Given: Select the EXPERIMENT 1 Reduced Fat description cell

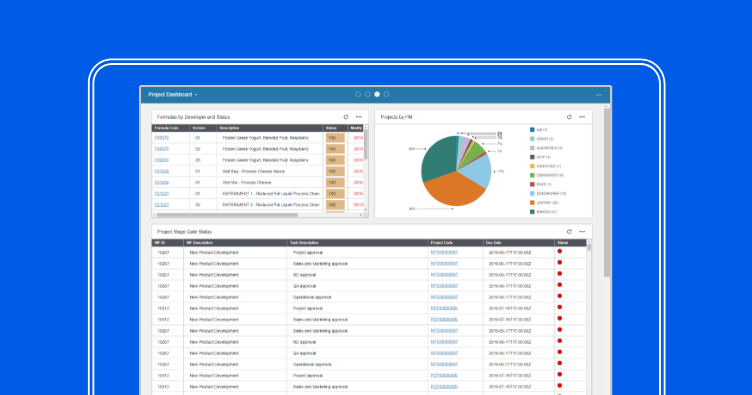Looking at the screenshot, I should [271, 194].
